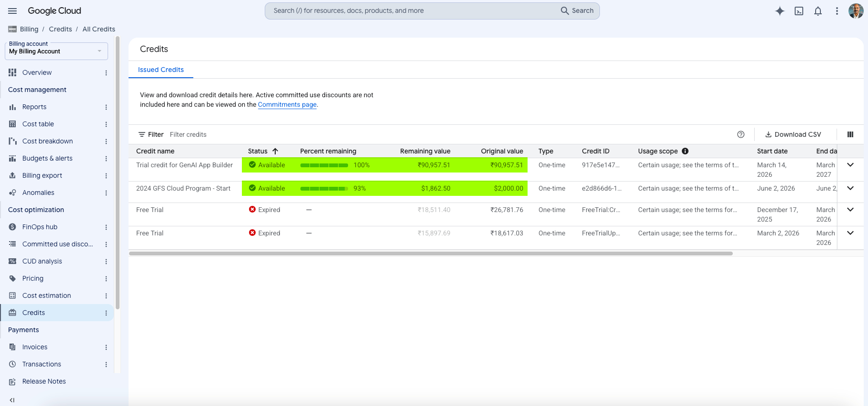Activate Cloud Shell terminal icon
The width and height of the screenshot is (868, 406).
click(799, 11)
